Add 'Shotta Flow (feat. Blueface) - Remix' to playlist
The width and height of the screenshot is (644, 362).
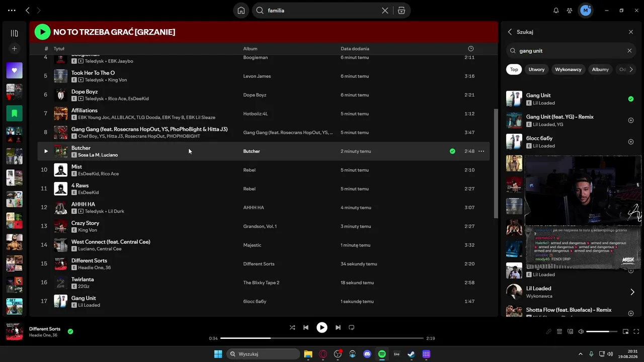tap(631, 313)
